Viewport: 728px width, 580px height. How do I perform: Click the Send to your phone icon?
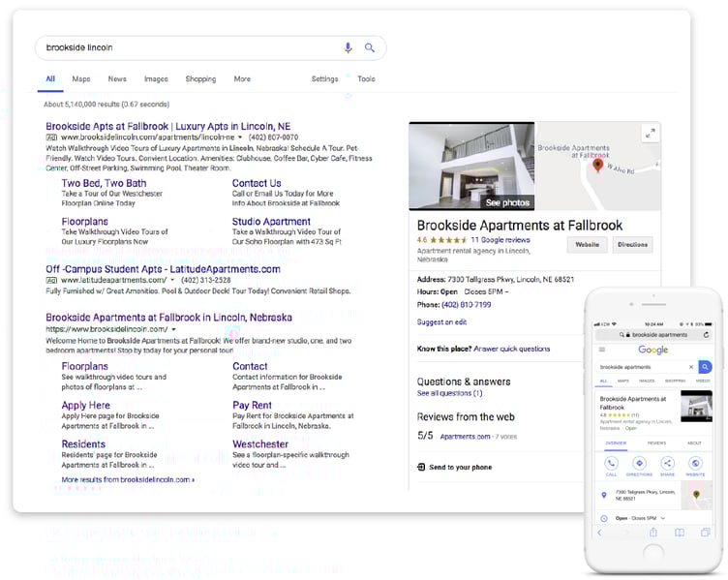[421, 467]
